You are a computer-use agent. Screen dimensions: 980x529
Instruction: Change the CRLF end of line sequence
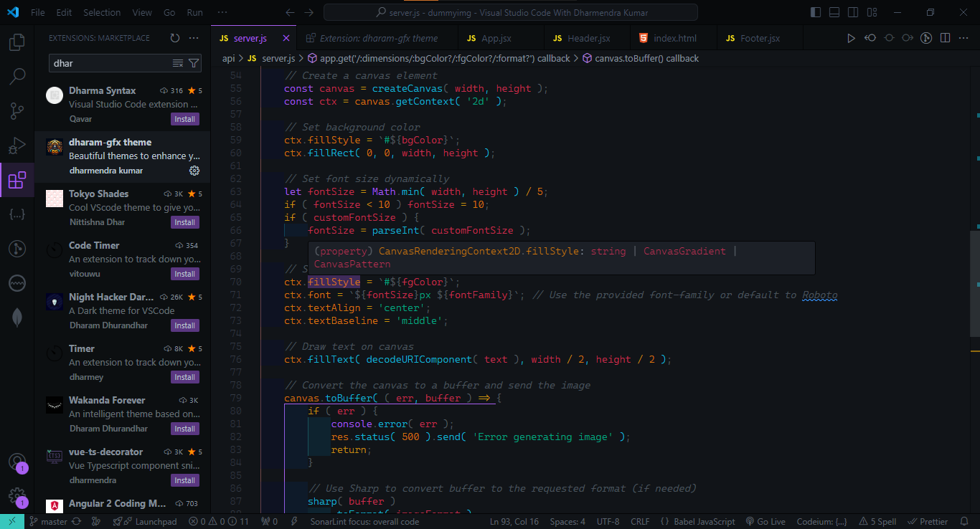[640, 522]
